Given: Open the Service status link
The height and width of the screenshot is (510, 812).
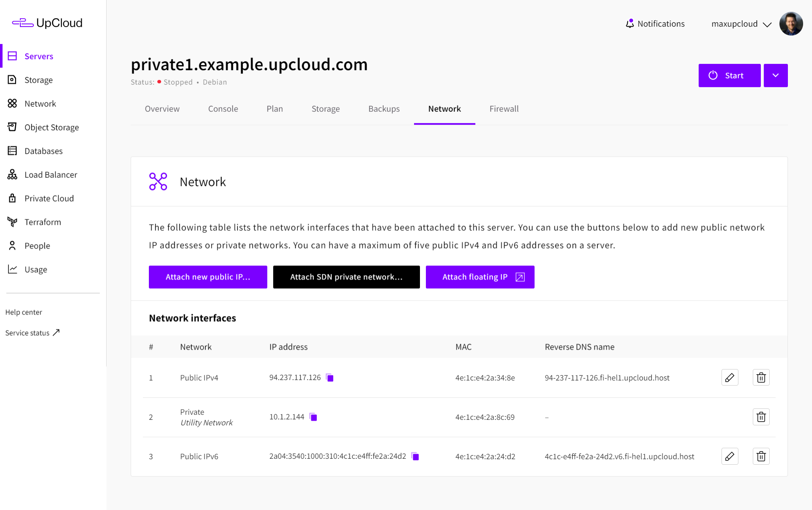Looking at the screenshot, I should coord(33,333).
